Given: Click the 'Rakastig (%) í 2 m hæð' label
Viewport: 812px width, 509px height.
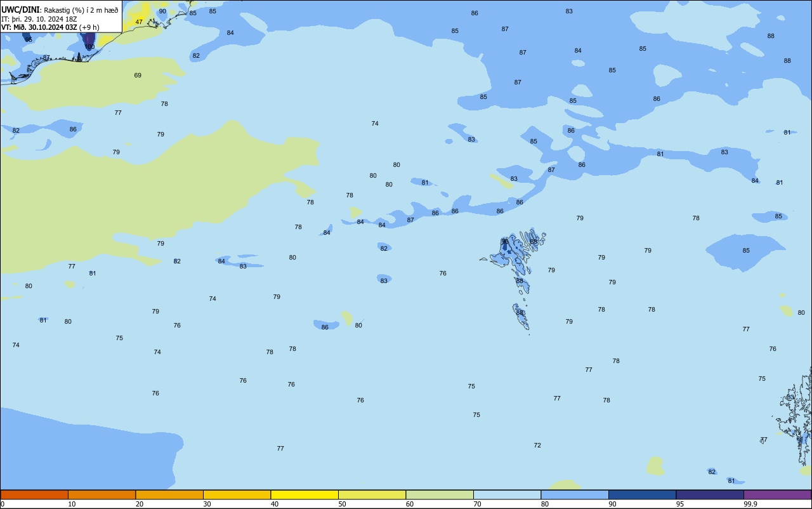Looking at the screenshot, I should 81,10.
